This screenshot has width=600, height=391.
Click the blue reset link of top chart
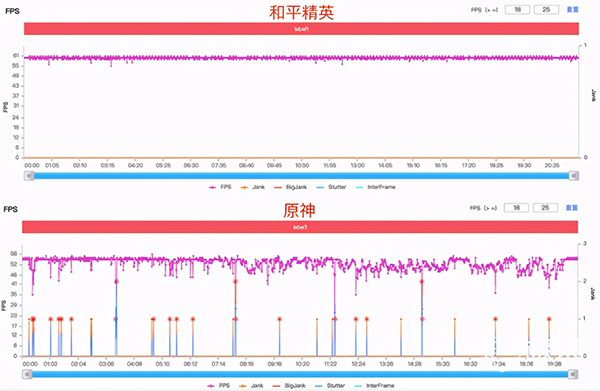tap(572, 10)
